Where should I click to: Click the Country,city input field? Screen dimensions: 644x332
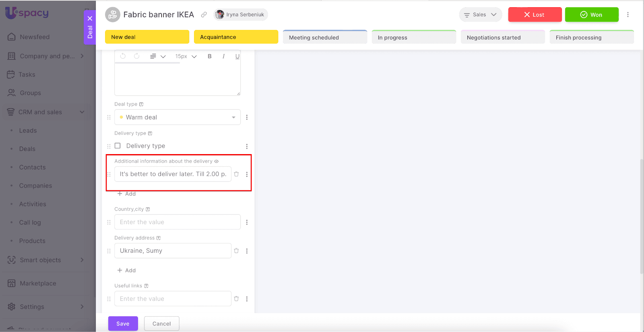tap(177, 222)
